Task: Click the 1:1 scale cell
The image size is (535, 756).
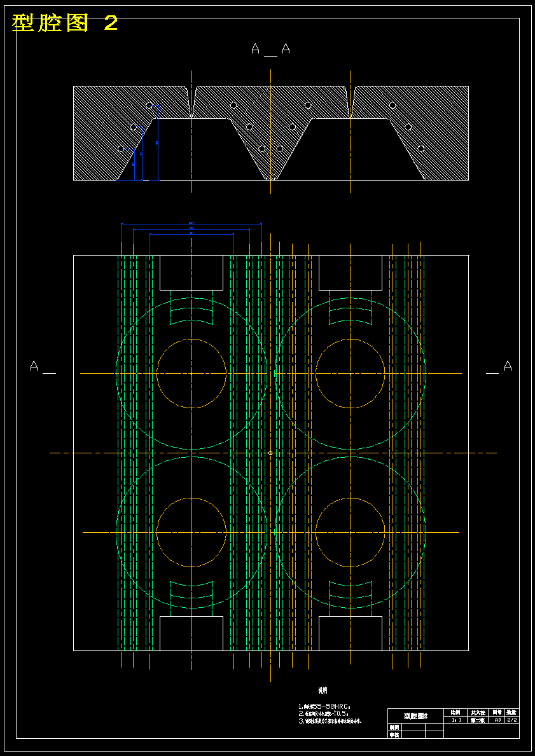Action: [x=455, y=719]
